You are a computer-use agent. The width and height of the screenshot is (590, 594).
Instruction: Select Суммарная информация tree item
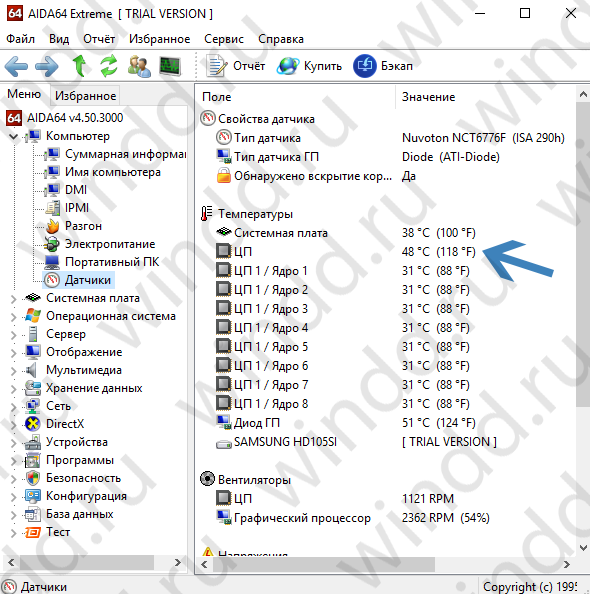coord(115,154)
